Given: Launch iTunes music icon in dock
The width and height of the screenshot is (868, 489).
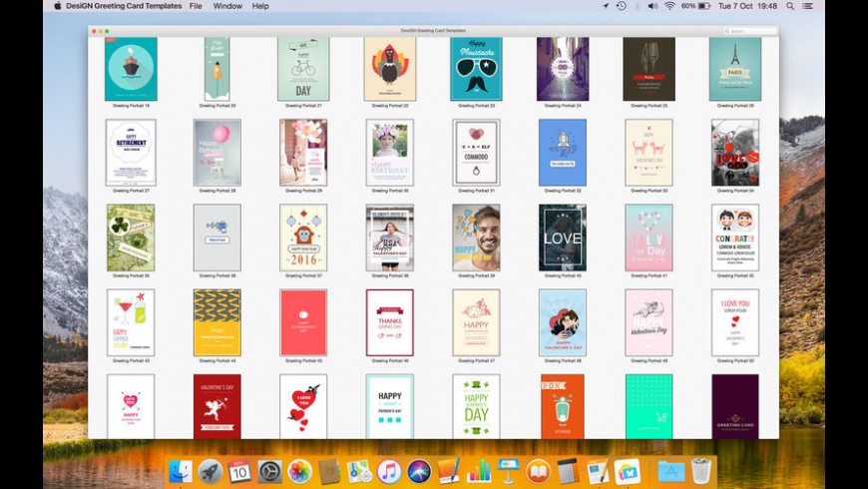Looking at the screenshot, I should click(x=389, y=472).
